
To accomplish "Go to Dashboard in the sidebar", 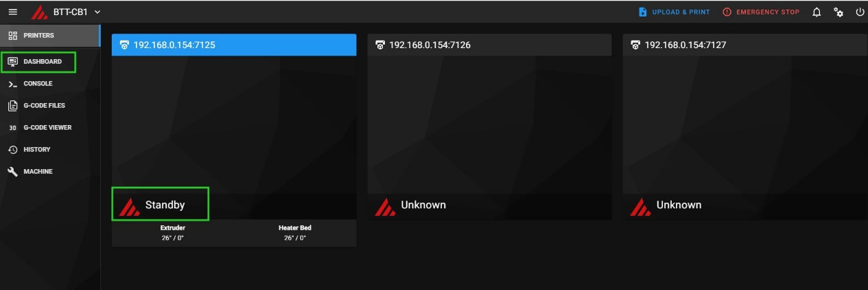I will click(42, 62).
